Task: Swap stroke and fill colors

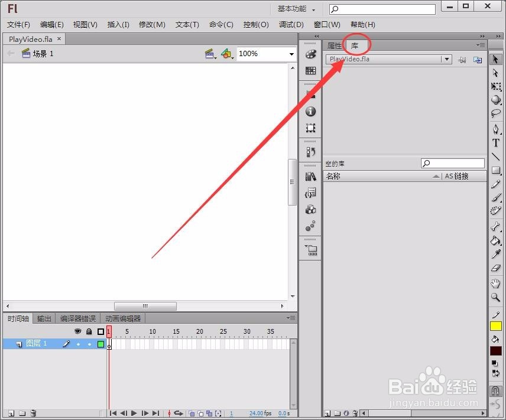Action: 495,373
